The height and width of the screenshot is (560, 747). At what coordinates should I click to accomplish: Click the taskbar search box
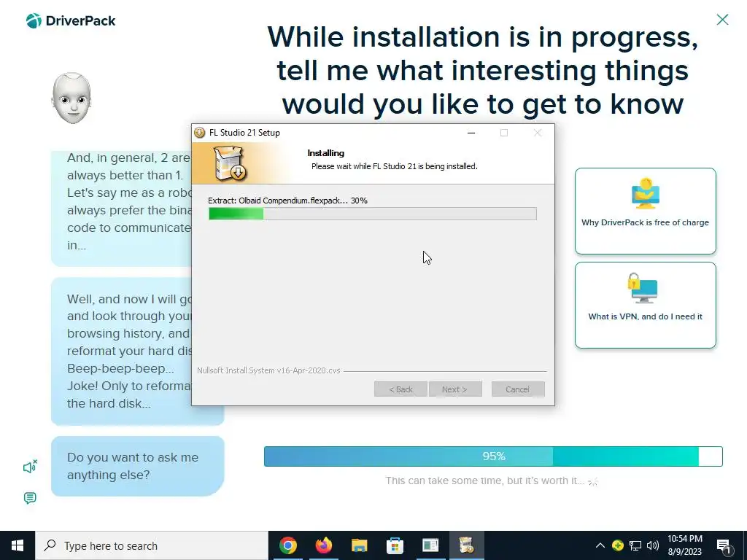point(152,545)
